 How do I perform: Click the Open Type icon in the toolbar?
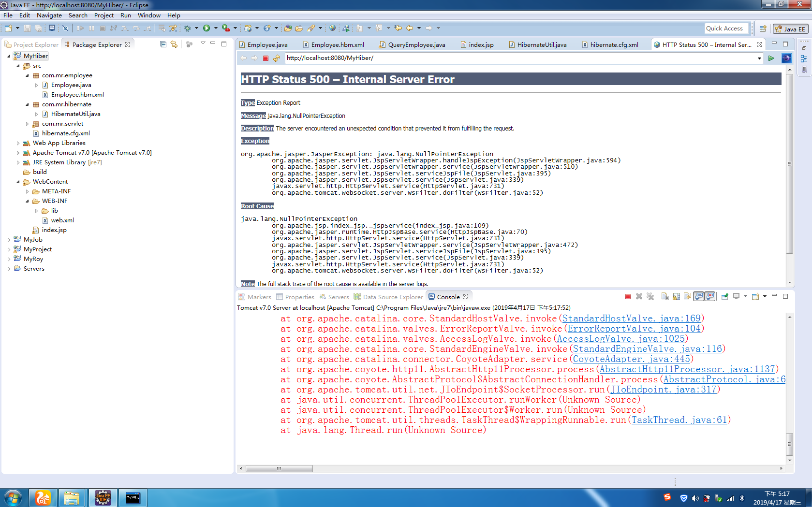coord(288,28)
